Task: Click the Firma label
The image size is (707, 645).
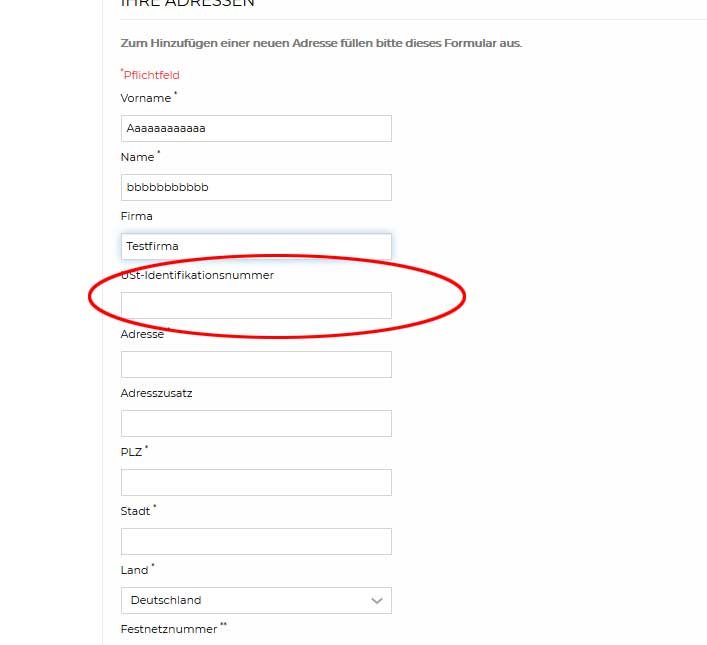Action: pos(136,216)
